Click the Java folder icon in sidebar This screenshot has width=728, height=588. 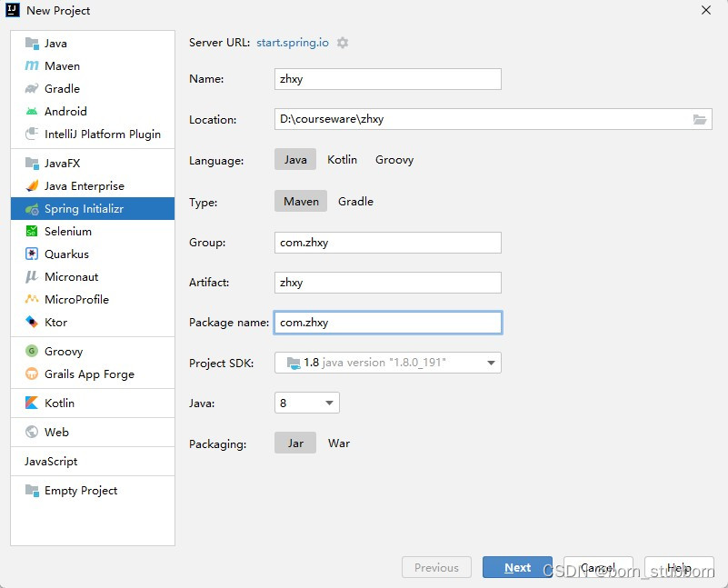(32, 43)
